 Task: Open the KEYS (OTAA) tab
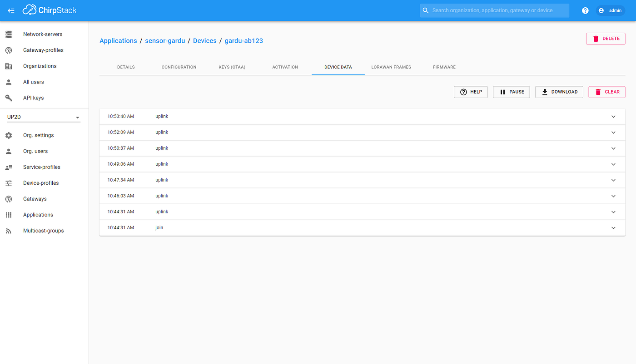232,67
